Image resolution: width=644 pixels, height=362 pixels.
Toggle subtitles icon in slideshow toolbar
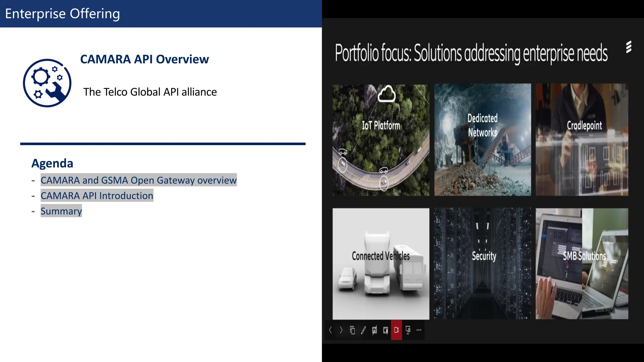(x=386, y=330)
